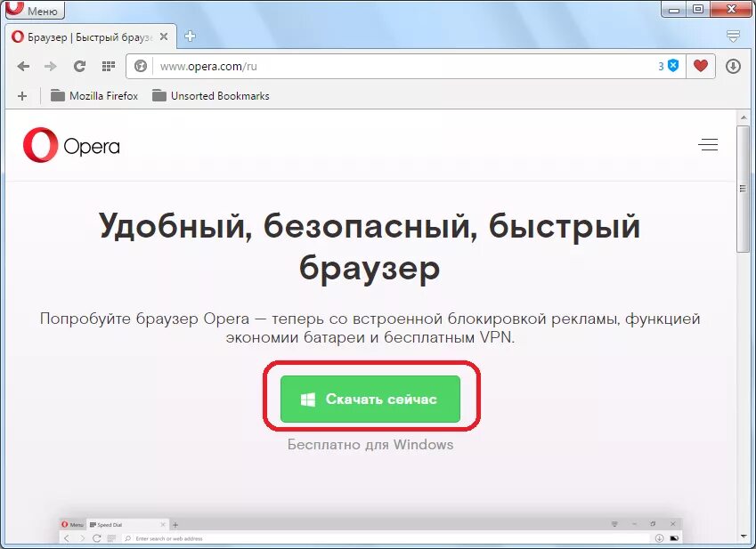Viewport: 756px width, 549px height.
Task: Click the address bar www.opera.com/ru
Action: [x=405, y=67]
